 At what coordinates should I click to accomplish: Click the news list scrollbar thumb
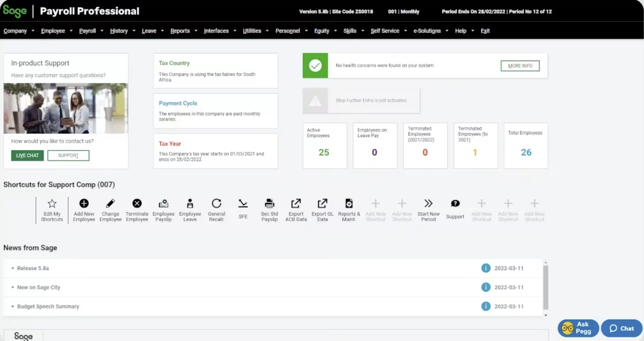(546, 287)
